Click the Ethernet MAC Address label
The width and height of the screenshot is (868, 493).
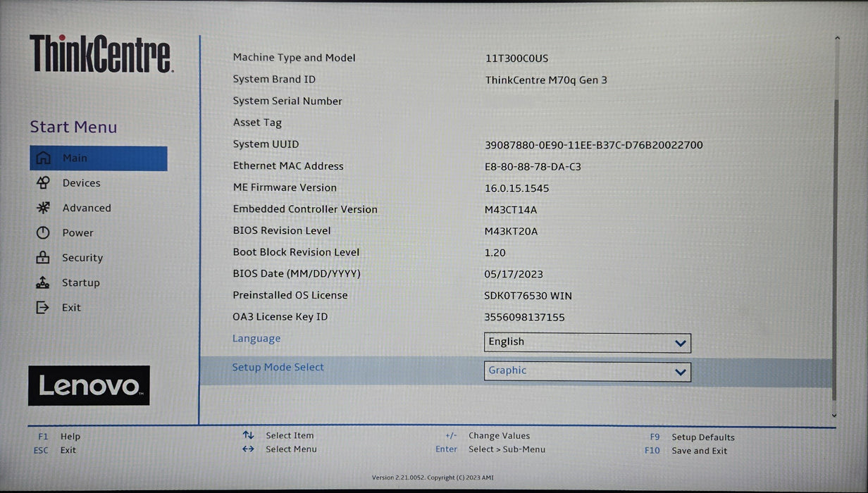click(288, 166)
